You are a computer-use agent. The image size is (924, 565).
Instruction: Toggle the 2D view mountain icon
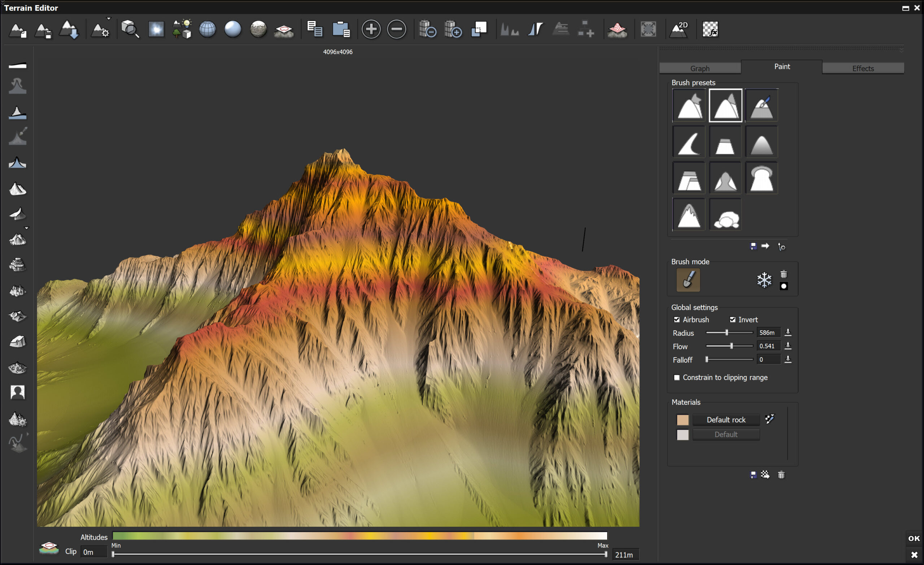point(679,29)
